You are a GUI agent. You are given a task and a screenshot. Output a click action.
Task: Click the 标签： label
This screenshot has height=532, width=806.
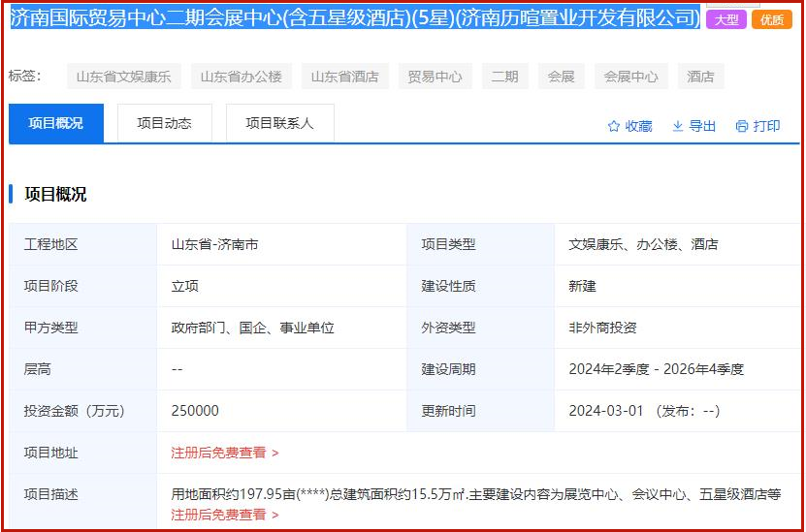pos(24,76)
